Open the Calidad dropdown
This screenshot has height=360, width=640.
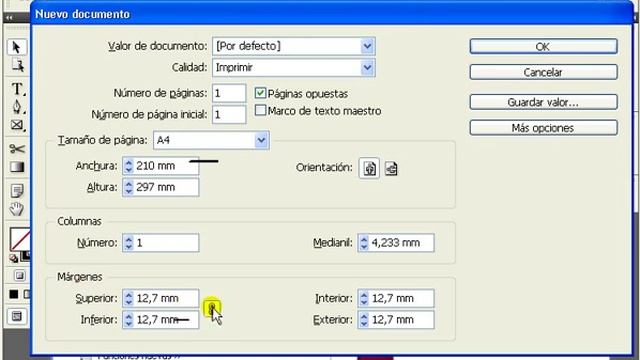point(367,67)
